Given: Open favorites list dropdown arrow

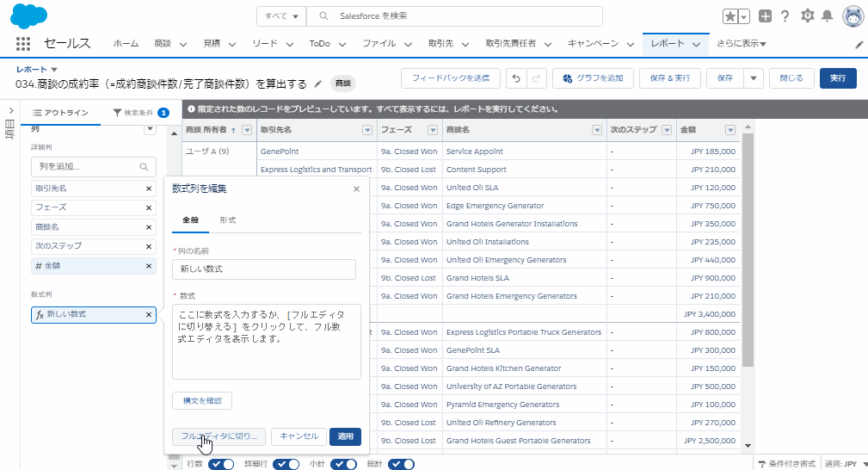Looking at the screenshot, I should (x=744, y=16).
